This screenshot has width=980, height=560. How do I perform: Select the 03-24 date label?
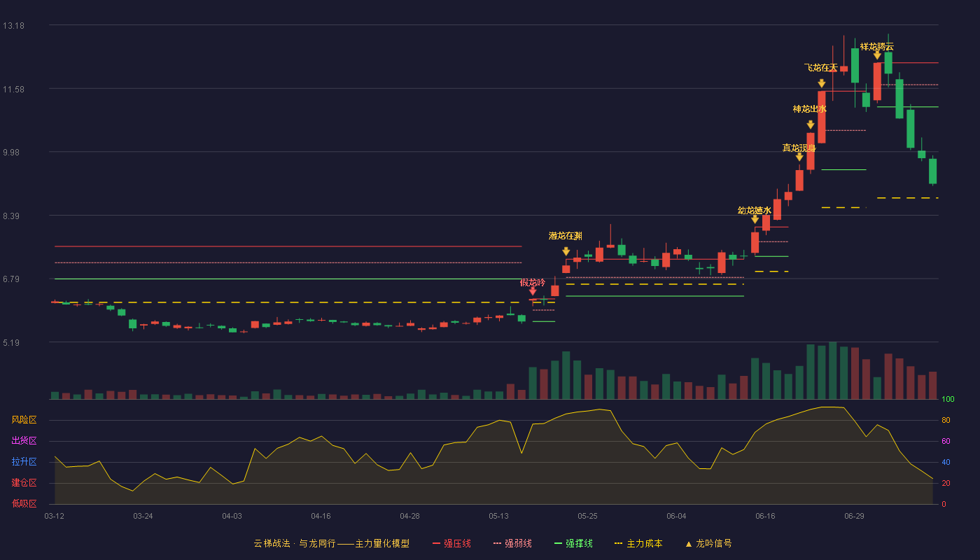pyautogui.click(x=143, y=516)
